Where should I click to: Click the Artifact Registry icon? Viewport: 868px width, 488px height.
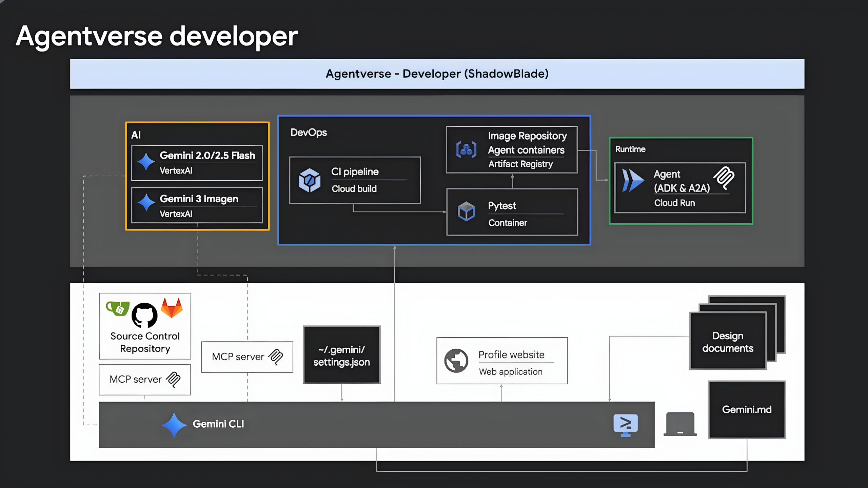click(x=466, y=149)
